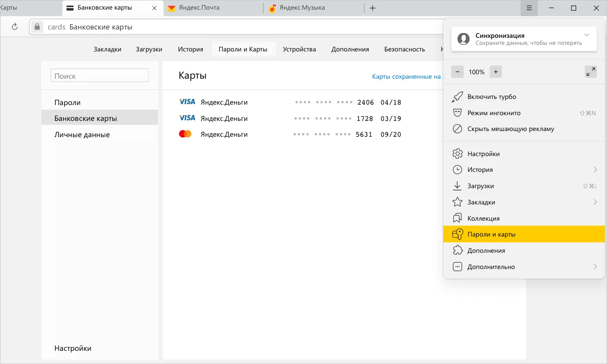This screenshot has width=607, height=364.
Task: Click the collection bookmark icon
Action: (x=457, y=218)
